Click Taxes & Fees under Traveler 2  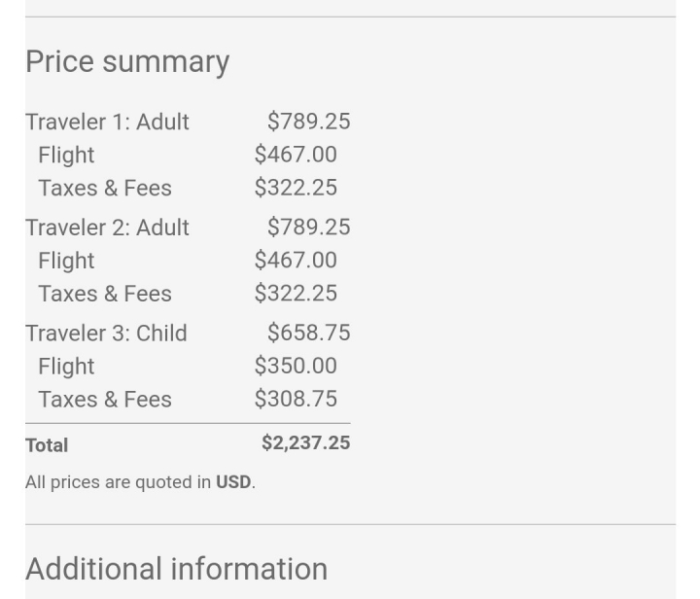point(105,294)
